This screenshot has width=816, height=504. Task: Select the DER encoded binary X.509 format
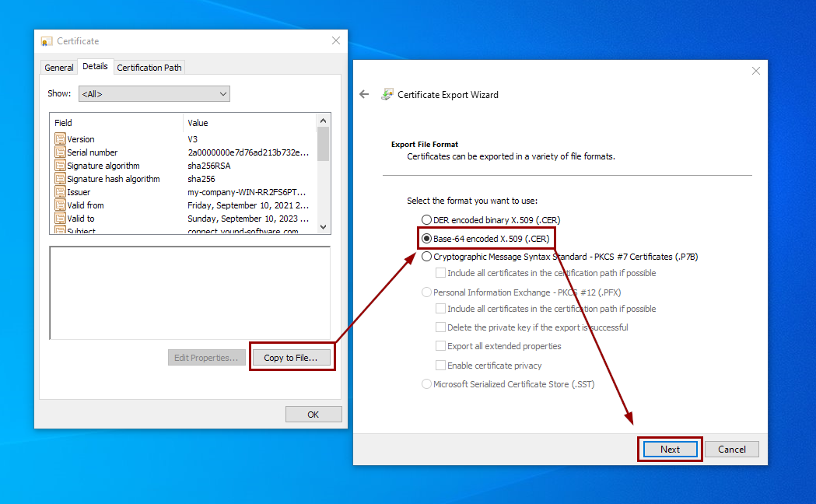point(426,219)
